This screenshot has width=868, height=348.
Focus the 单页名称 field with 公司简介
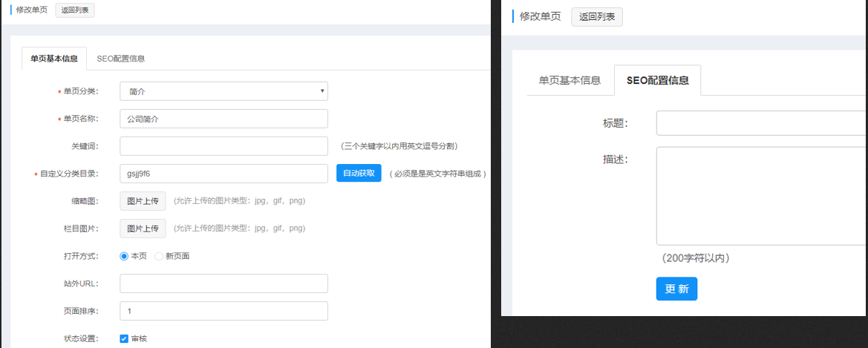click(223, 119)
